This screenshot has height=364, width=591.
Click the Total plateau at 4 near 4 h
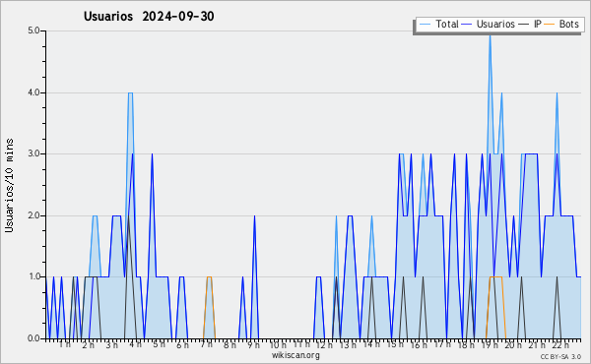tap(130, 93)
